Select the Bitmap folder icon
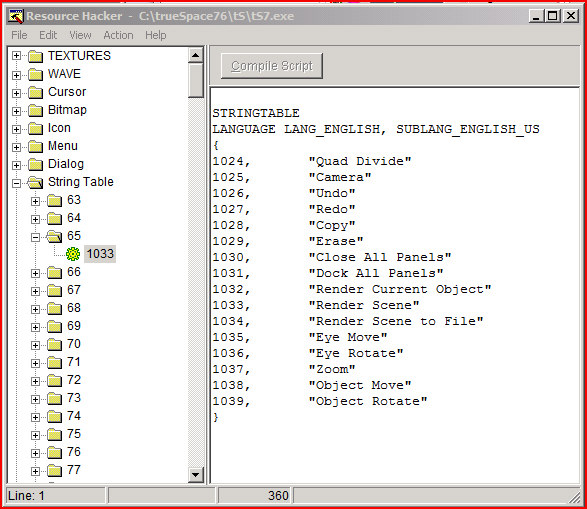The width and height of the screenshot is (587, 509). tap(36, 110)
